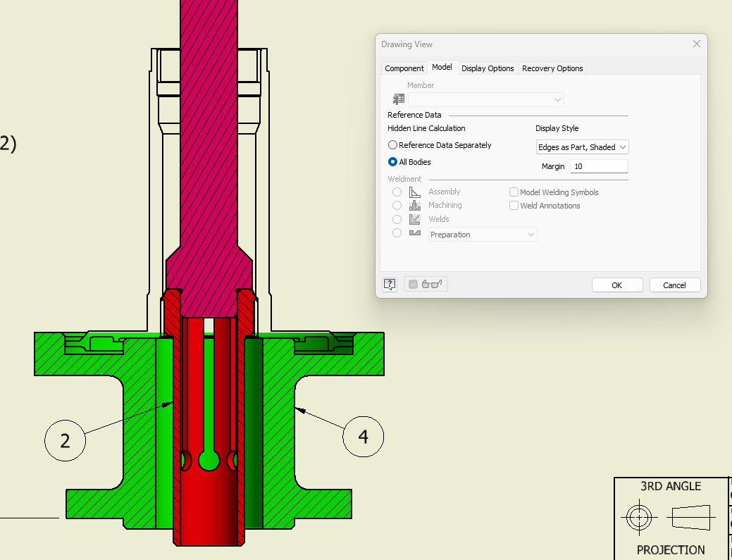Open the Display Options tab
The width and height of the screenshot is (732, 560).
tap(488, 68)
